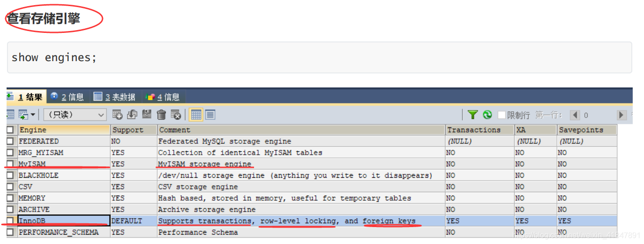Select the MyISAM engine cell
This screenshot has height=244, width=644.
click(x=64, y=164)
